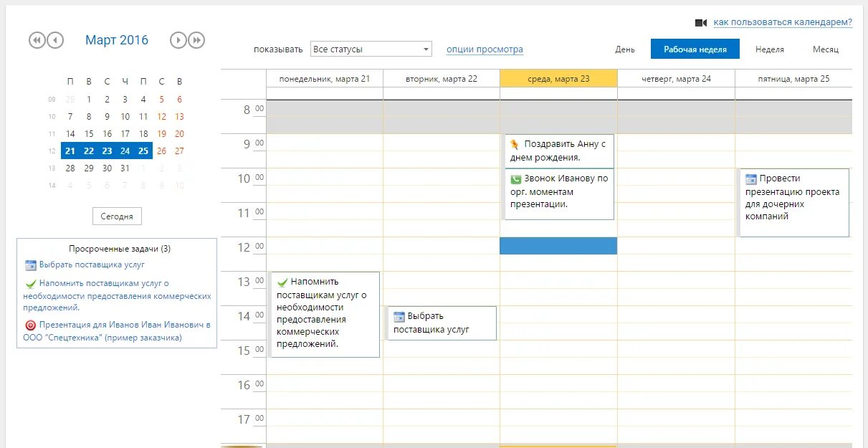Select среда, марта 23 column header
Viewport: 868px width, 448px height.
[x=558, y=79]
